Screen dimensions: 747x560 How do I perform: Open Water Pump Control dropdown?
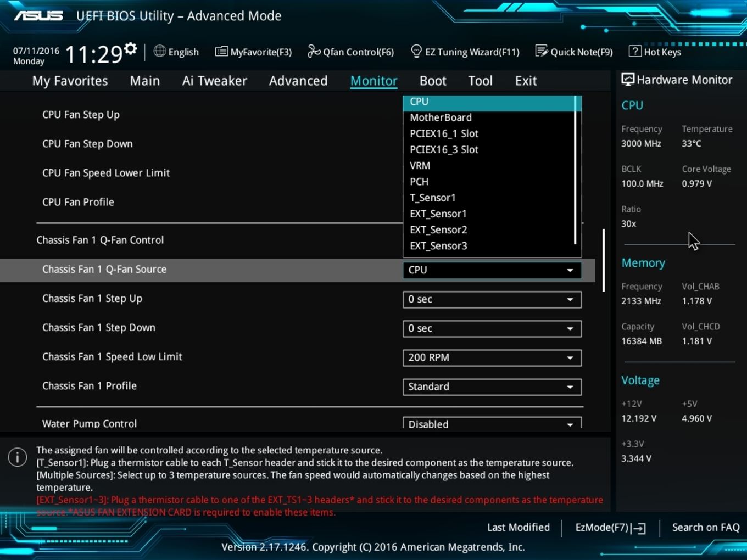click(492, 423)
